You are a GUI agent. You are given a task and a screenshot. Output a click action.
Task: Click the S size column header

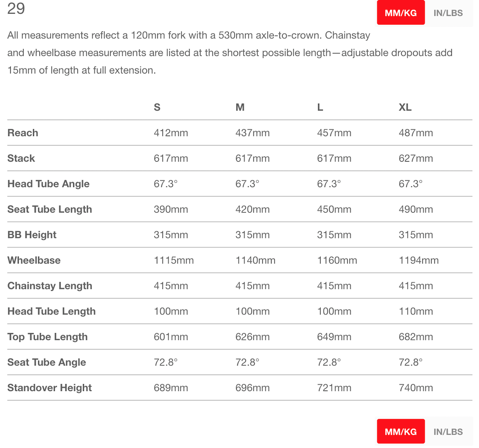[x=157, y=107]
